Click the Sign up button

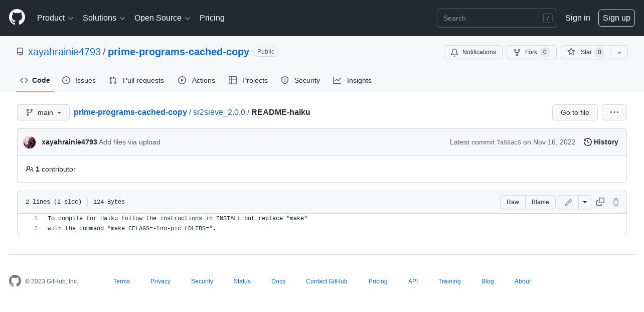click(616, 18)
